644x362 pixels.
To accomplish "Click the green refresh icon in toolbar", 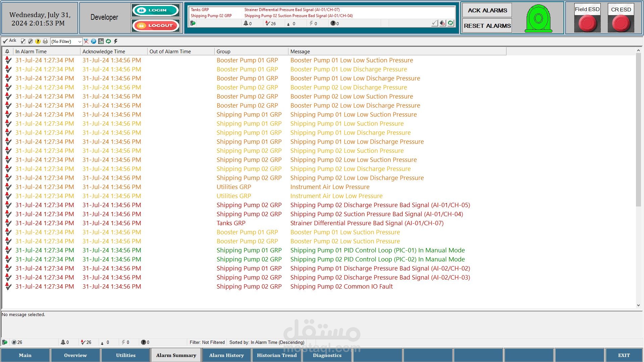I will (108, 41).
